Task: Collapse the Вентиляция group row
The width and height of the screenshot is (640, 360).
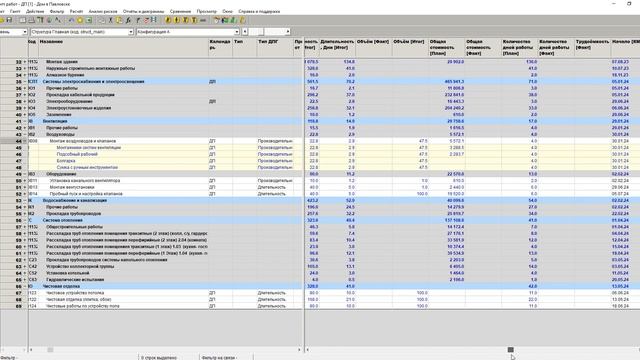Action: (24, 121)
